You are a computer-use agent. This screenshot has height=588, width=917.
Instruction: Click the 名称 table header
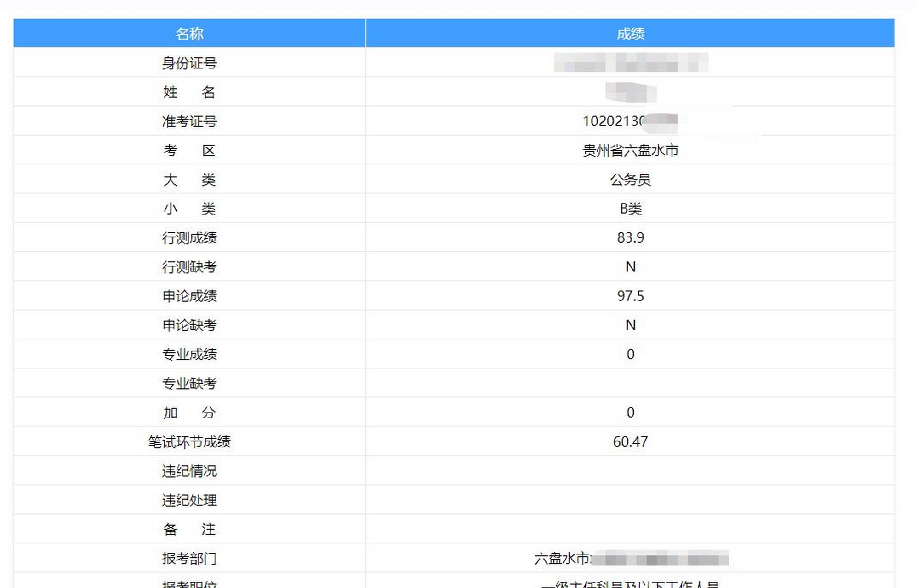click(x=190, y=34)
